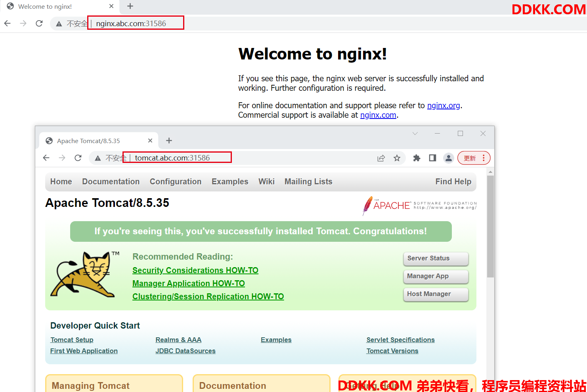Viewport: 587px width, 392px height.
Task: Click the Welcome to nginx! heading
Action: 313,54
